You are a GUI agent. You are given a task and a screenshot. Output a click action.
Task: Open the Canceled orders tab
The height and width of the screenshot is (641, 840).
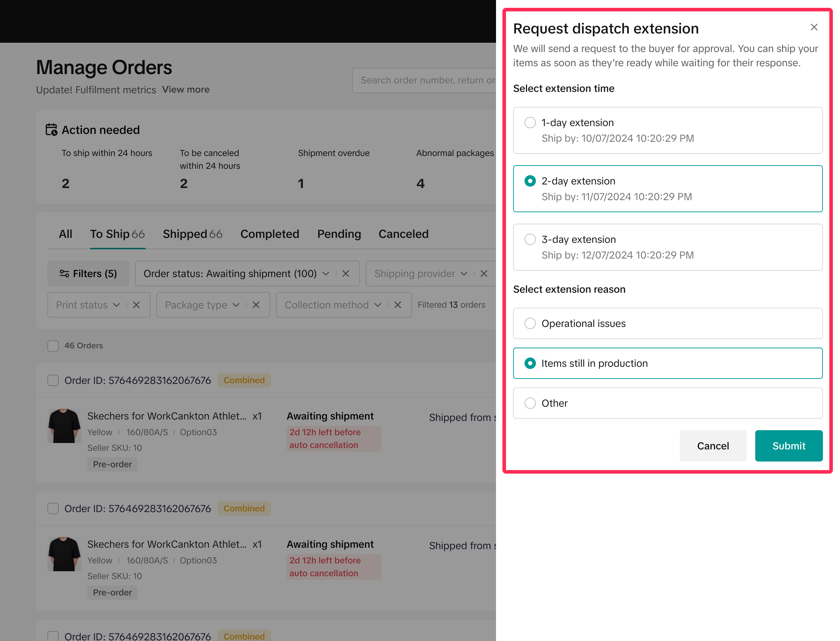tap(403, 234)
